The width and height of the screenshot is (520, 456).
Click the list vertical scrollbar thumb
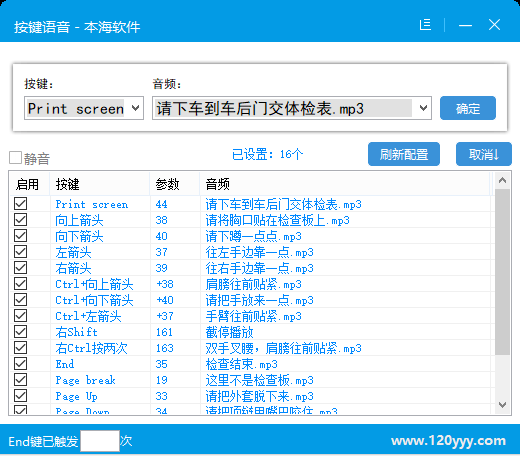click(502, 272)
